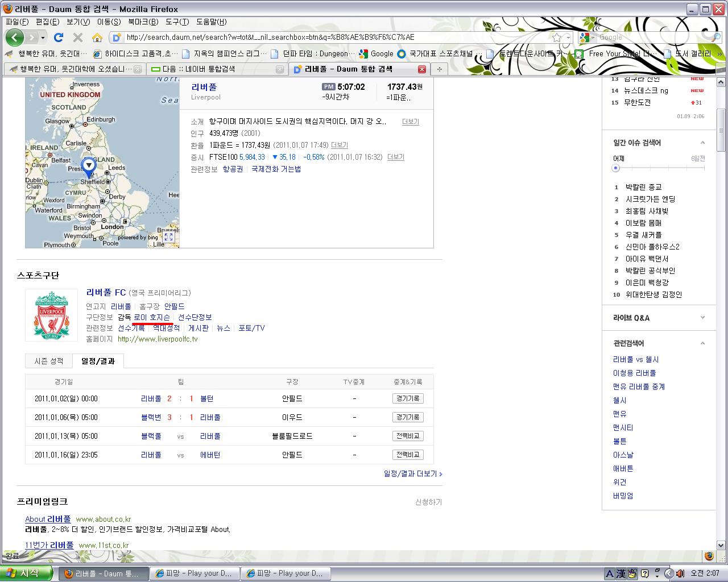Click the daily issue date slider handle

(615, 168)
